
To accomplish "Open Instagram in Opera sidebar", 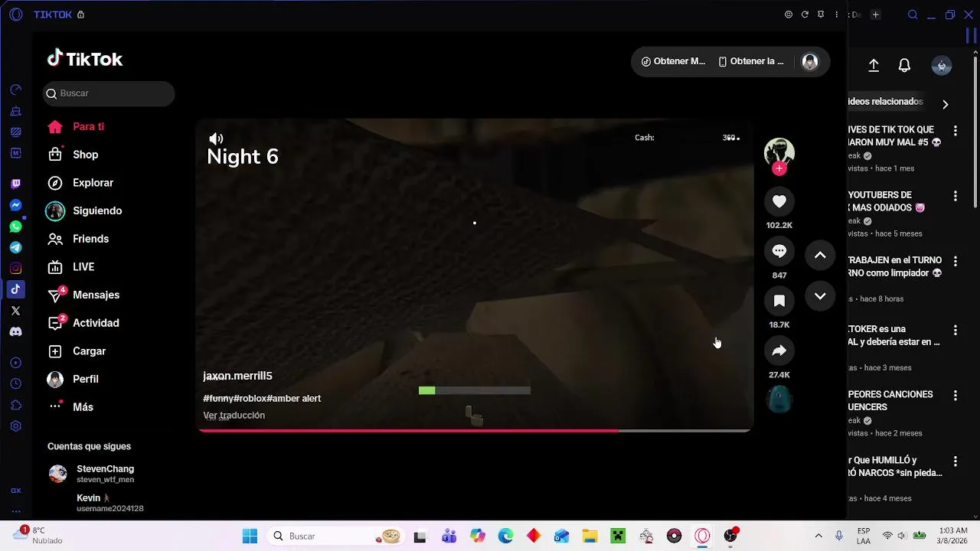I will [x=16, y=269].
